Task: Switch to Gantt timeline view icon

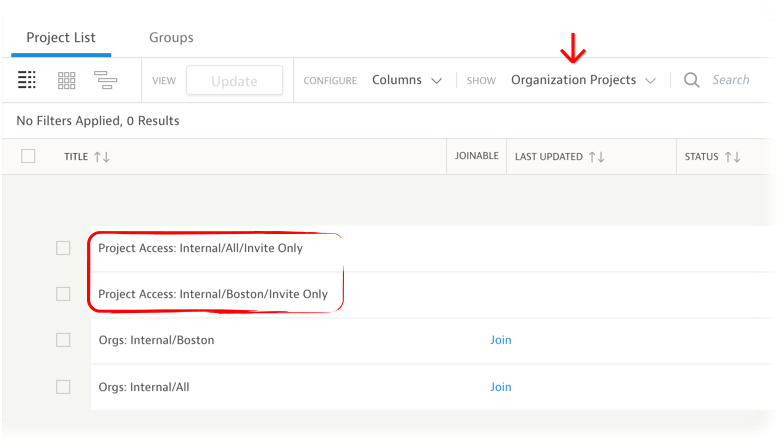Action: pos(105,80)
